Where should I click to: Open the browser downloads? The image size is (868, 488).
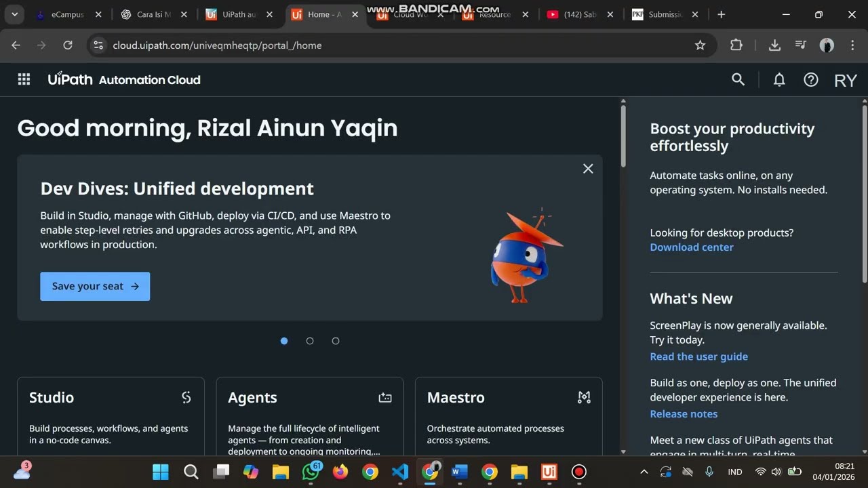[774, 45]
